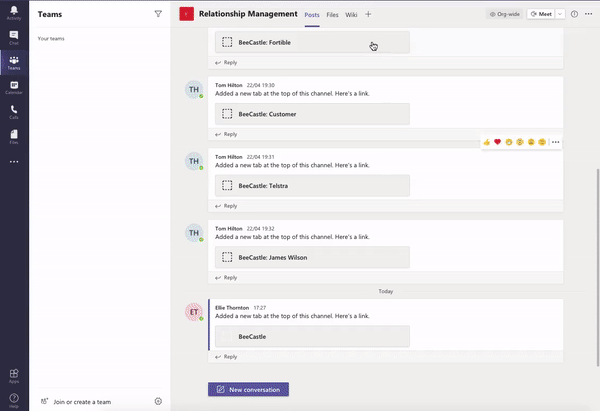Click the Your teams label

(51, 39)
